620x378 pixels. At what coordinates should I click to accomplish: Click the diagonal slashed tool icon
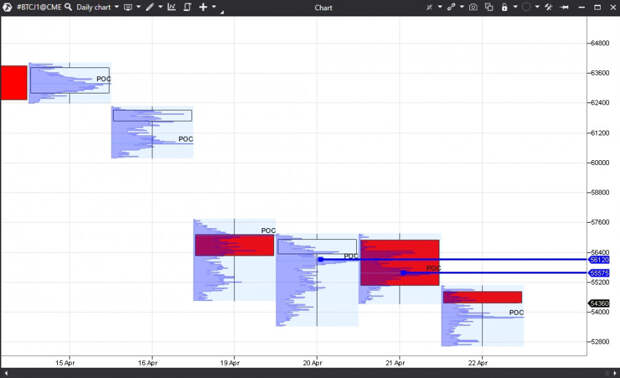[548, 7]
